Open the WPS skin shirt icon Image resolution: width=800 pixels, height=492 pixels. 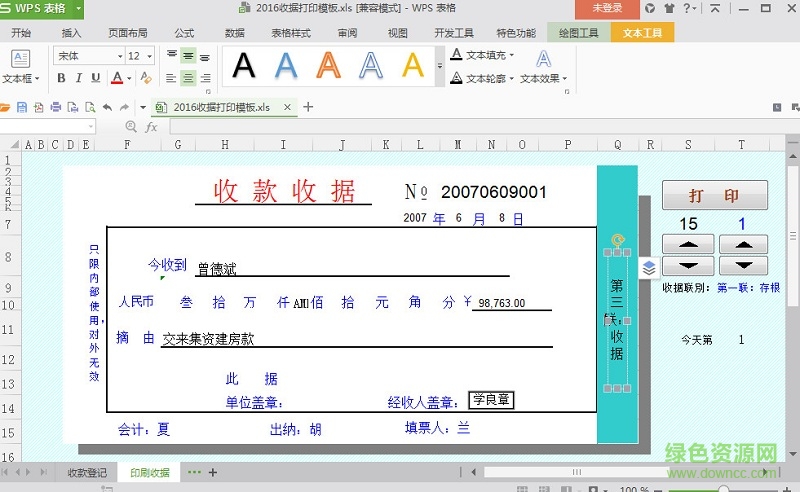tap(669, 8)
